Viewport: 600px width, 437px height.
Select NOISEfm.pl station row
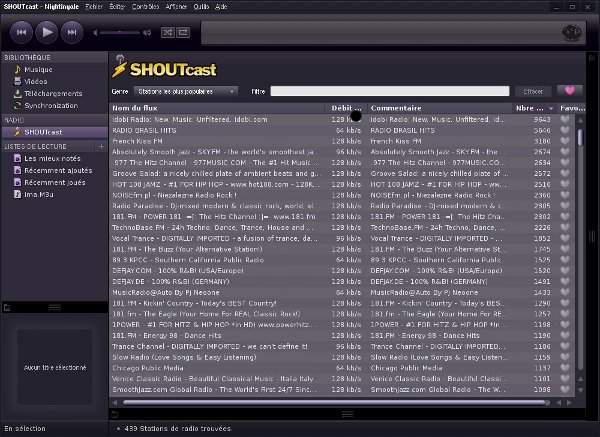[342, 195]
